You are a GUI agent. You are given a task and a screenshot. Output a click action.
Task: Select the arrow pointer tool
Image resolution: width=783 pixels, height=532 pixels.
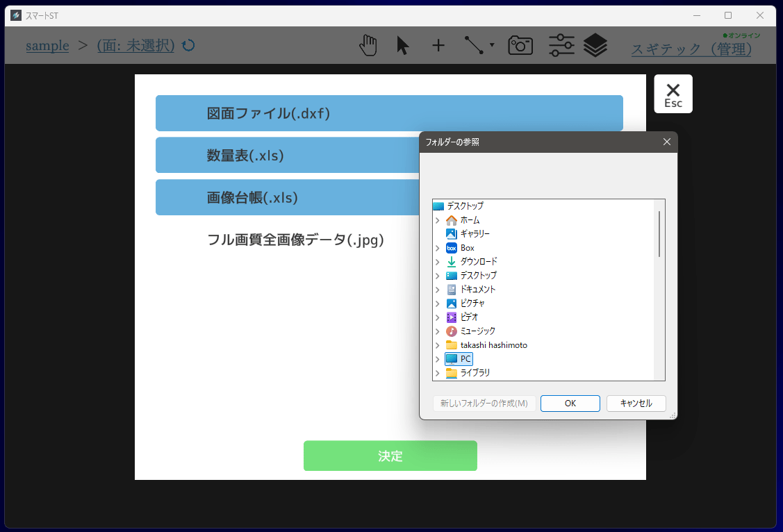point(403,46)
